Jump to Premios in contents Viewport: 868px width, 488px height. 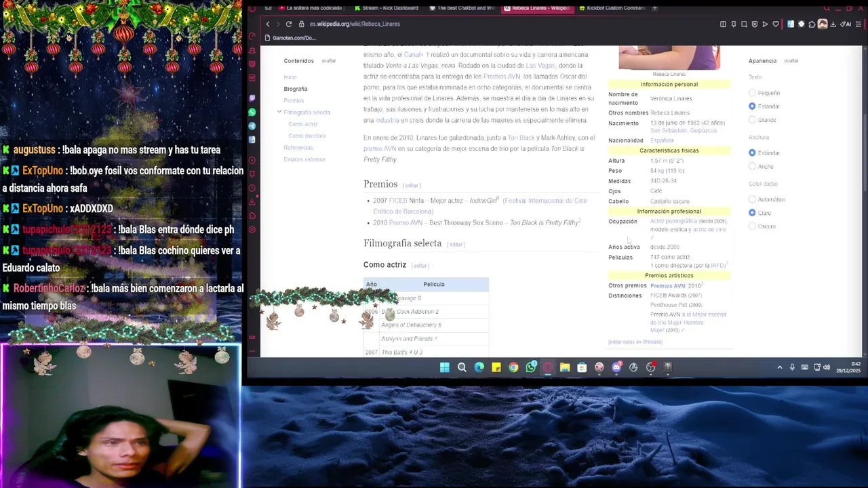[x=294, y=100]
